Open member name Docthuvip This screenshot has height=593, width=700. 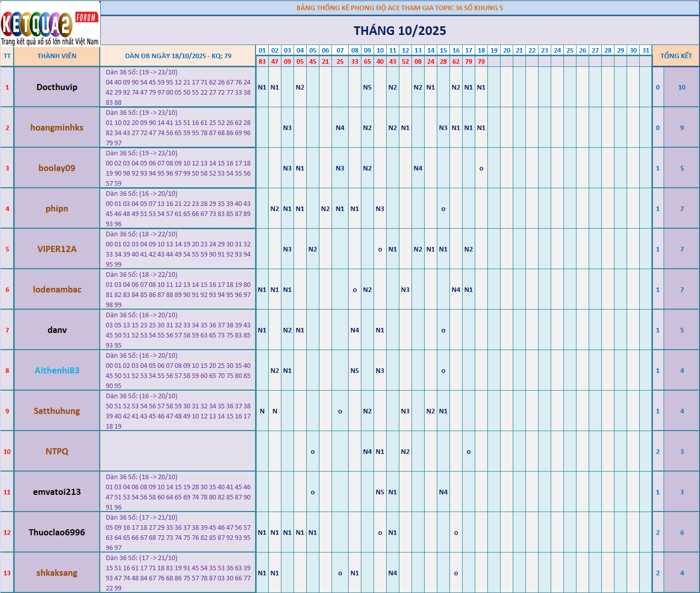coord(57,87)
